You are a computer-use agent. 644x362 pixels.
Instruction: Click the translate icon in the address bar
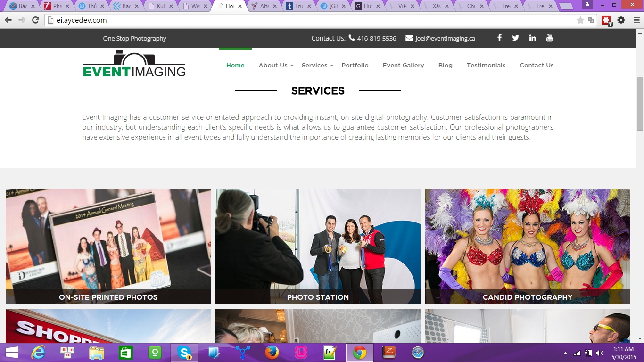(x=592, y=20)
